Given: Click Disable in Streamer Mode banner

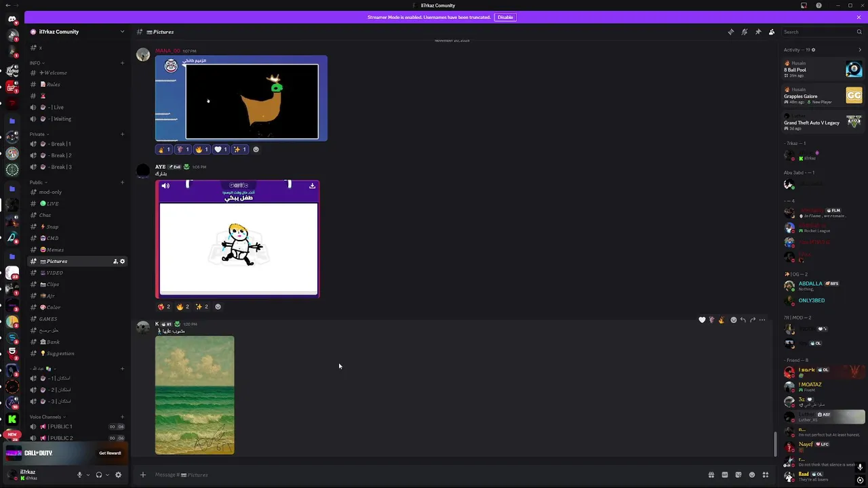Looking at the screenshot, I should (x=505, y=17).
